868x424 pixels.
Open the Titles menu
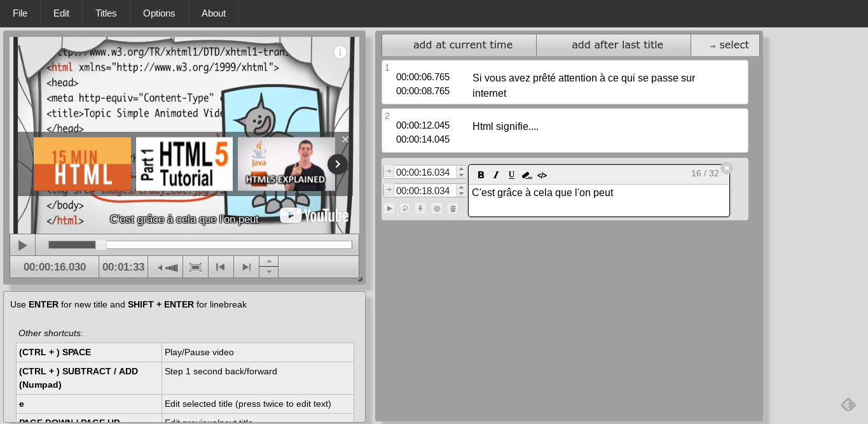pos(106,13)
